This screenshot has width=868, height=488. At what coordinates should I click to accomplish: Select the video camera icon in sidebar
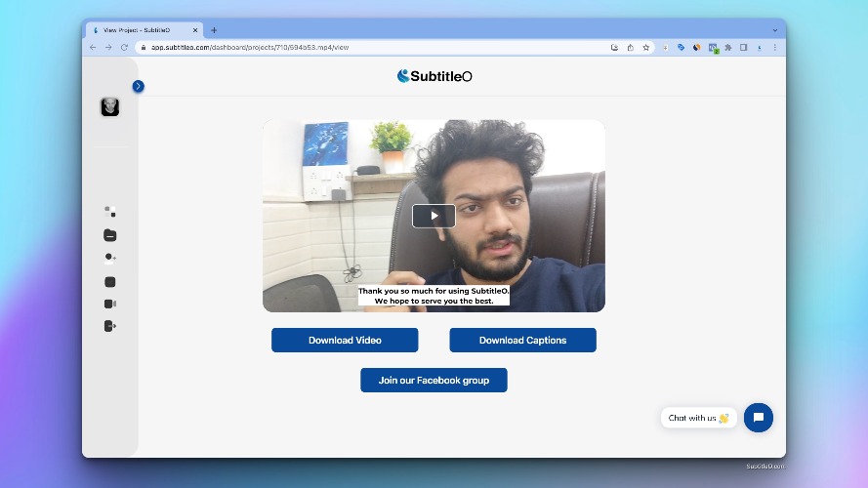[110, 304]
